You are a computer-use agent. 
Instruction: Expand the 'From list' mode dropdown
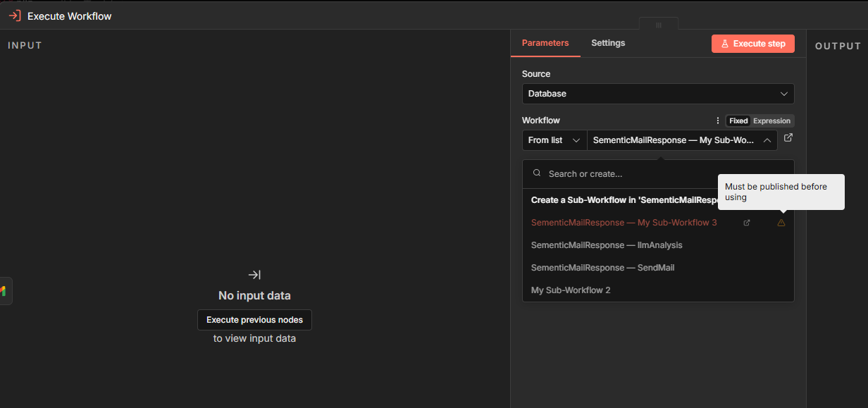click(x=554, y=140)
